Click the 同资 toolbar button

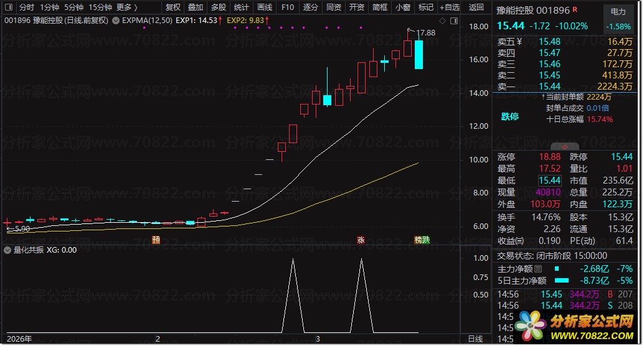tap(333, 7)
